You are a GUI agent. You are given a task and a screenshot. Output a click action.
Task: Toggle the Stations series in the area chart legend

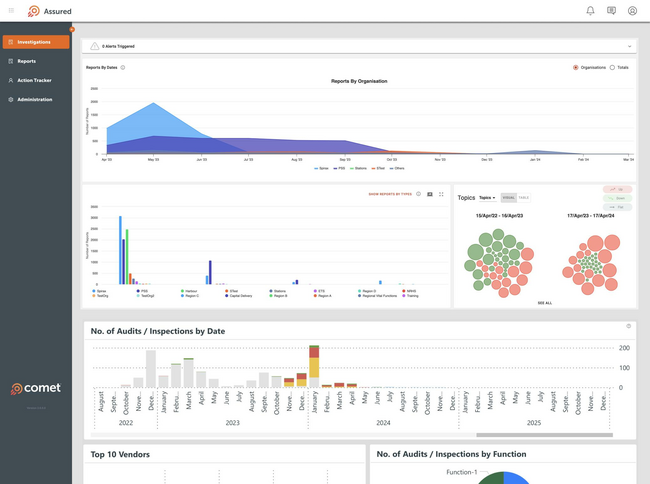(x=358, y=168)
